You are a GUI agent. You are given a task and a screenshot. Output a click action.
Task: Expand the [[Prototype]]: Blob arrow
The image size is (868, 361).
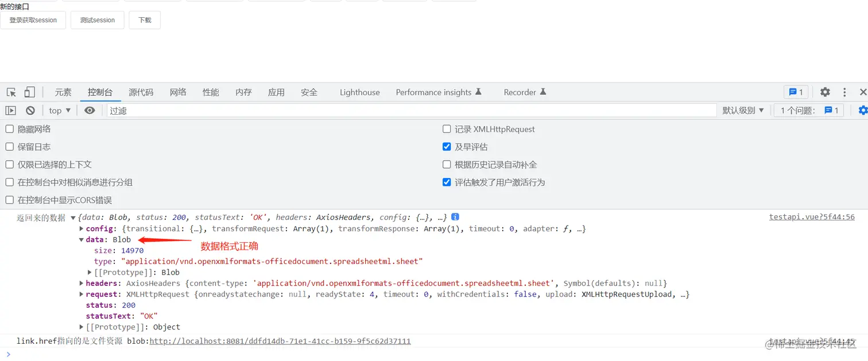coord(90,273)
